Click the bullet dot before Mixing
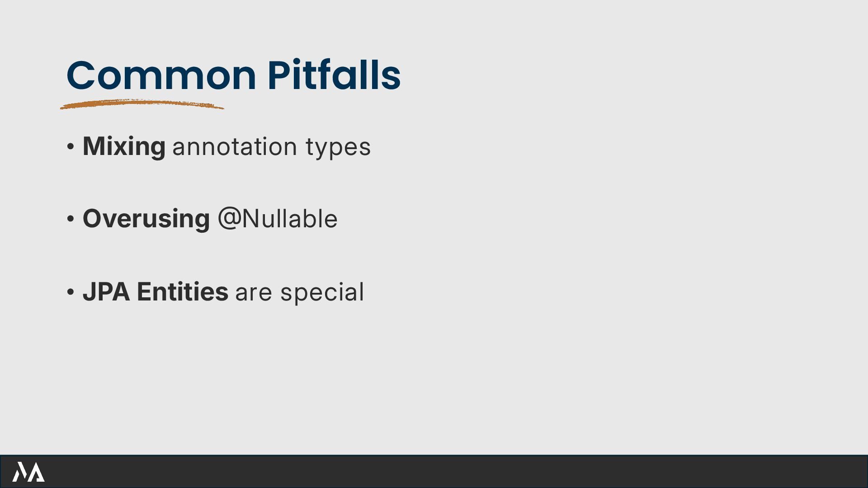The image size is (868, 488). 70,146
